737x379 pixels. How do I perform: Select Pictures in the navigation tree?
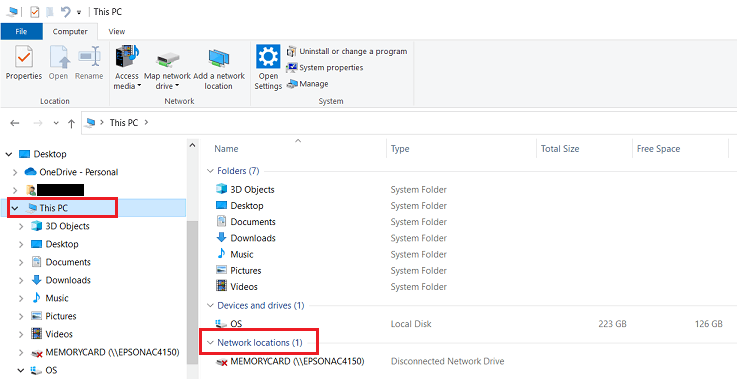[61, 316]
